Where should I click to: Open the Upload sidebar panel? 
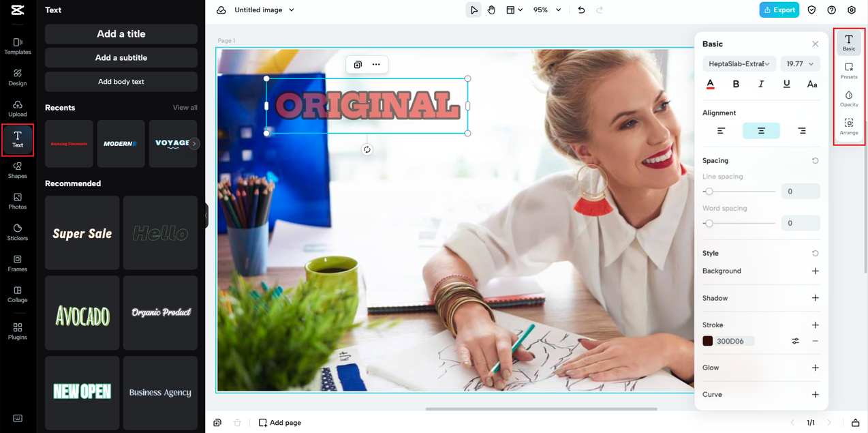pos(18,108)
